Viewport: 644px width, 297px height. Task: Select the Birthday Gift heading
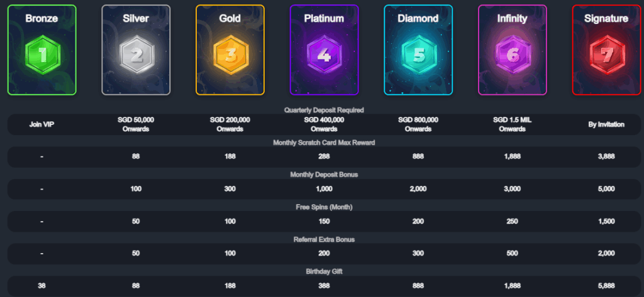(324, 271)
